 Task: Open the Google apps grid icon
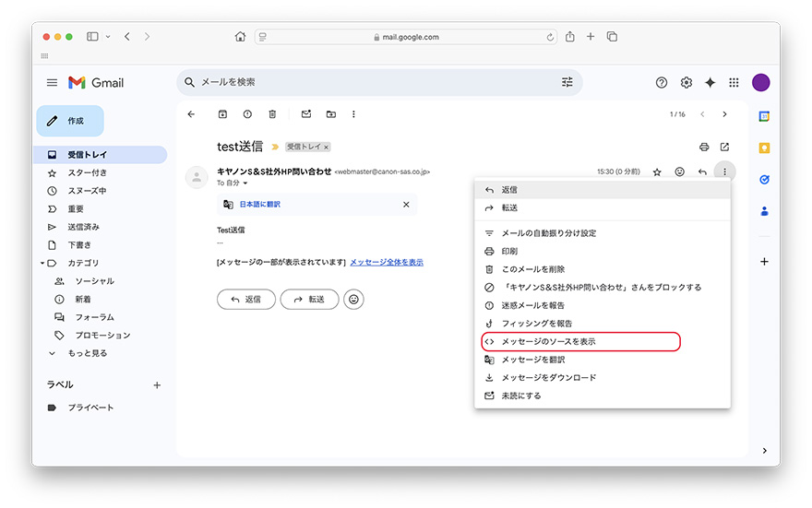coord(734,82)
